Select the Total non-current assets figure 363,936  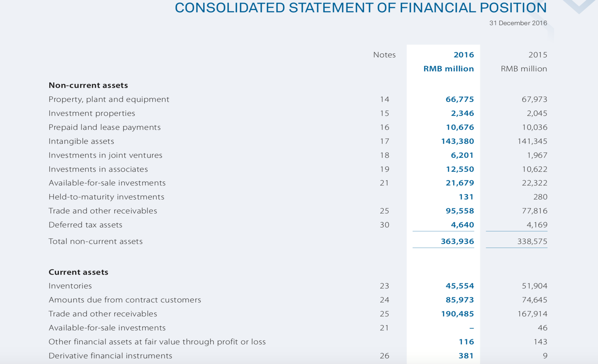tap(457, 241)
